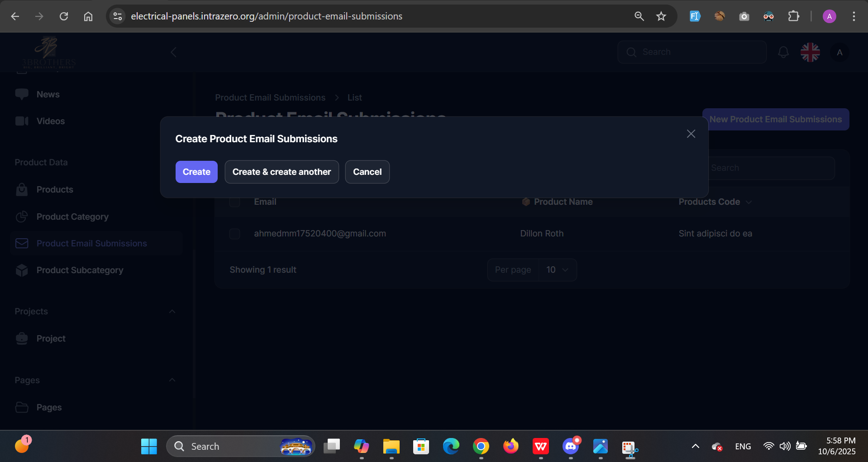Click the Products bag icon in sidebar
This screenshot has height=462, width=868.
click(x=22, y=190)
